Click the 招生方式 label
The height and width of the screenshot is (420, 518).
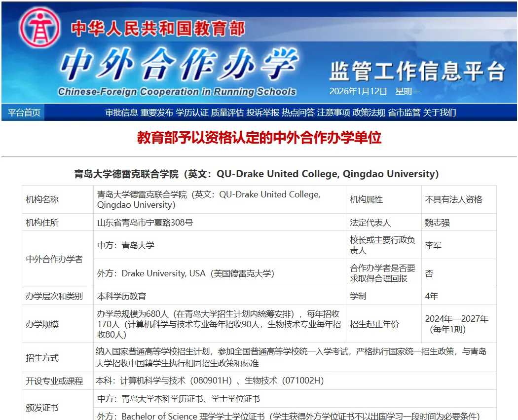coord(42,358)
